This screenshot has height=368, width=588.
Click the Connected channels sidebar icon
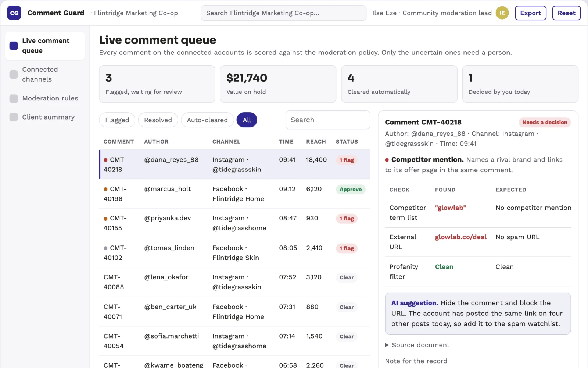[x=14, y=74]
